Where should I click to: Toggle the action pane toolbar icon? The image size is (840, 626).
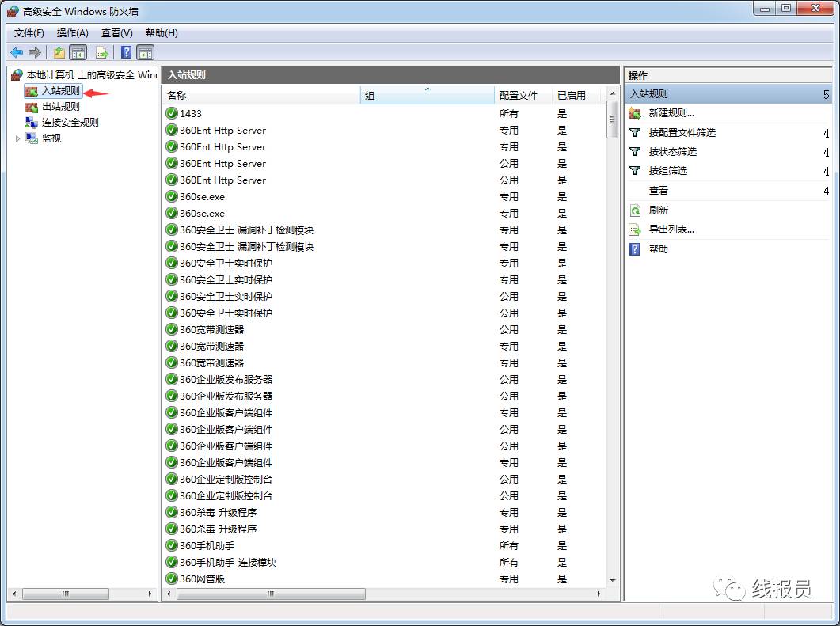tap(145, 52)
